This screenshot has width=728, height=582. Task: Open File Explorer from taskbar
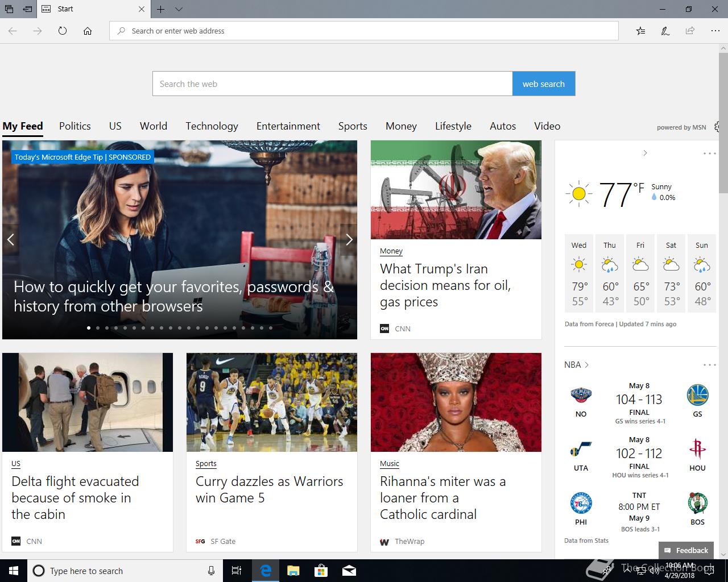coord(293,571)
